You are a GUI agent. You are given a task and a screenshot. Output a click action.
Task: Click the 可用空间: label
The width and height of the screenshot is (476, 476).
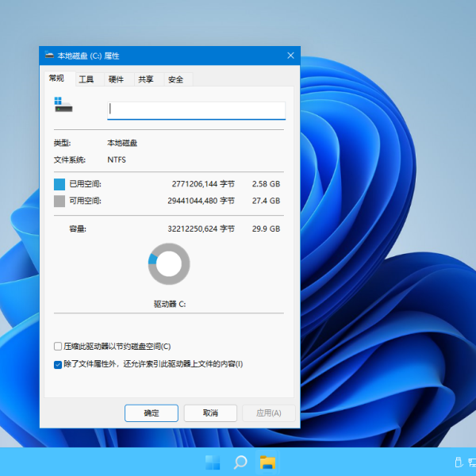pos(86,201)
